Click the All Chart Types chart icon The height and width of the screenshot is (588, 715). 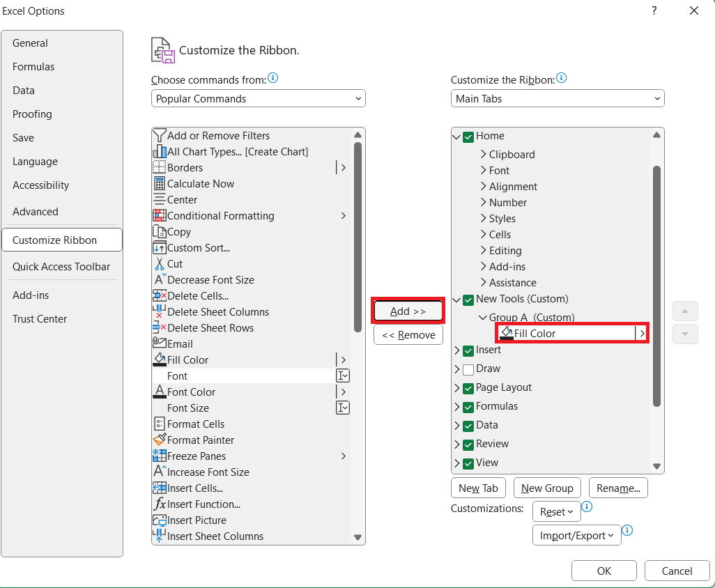click(x=159, y=152)
